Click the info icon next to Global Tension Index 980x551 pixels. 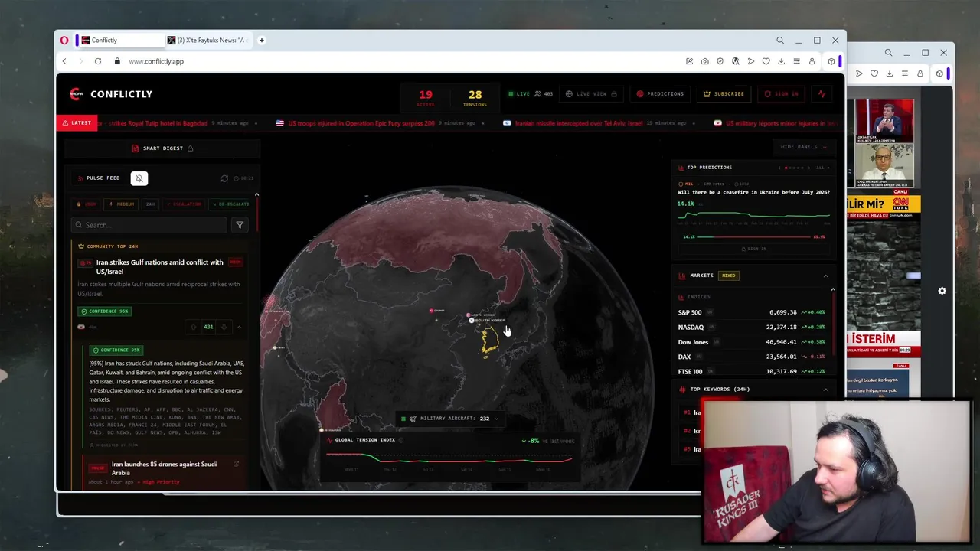pos(400,440)
